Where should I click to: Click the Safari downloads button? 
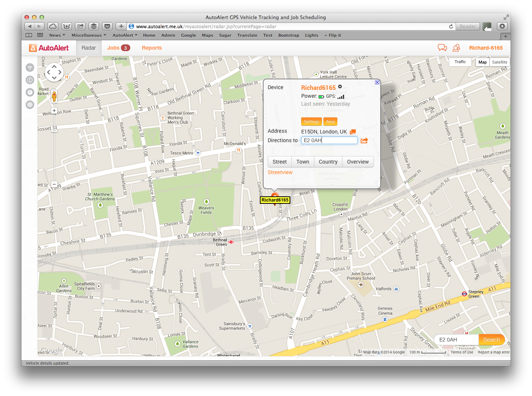(502, 26)
